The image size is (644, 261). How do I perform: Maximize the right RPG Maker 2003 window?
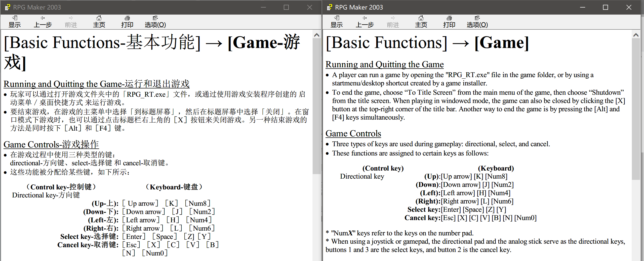(606, 7)
